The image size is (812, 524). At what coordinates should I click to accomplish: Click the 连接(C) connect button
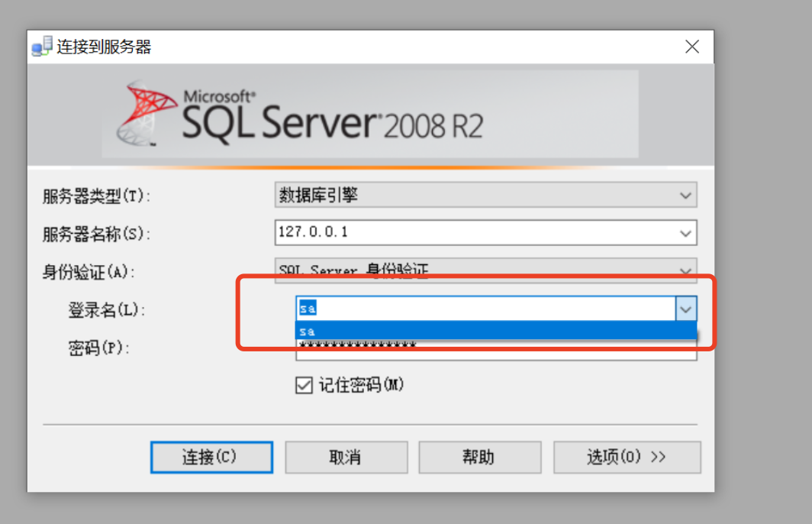point(212,457)
